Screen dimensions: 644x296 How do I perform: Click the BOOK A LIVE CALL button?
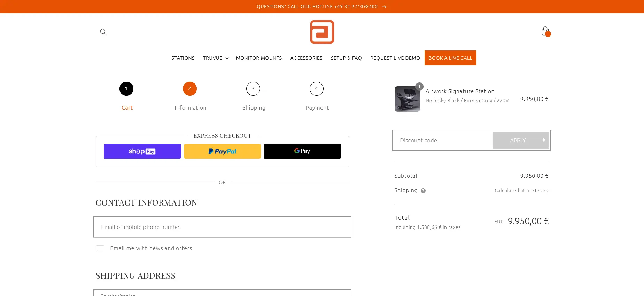(450, 58)
